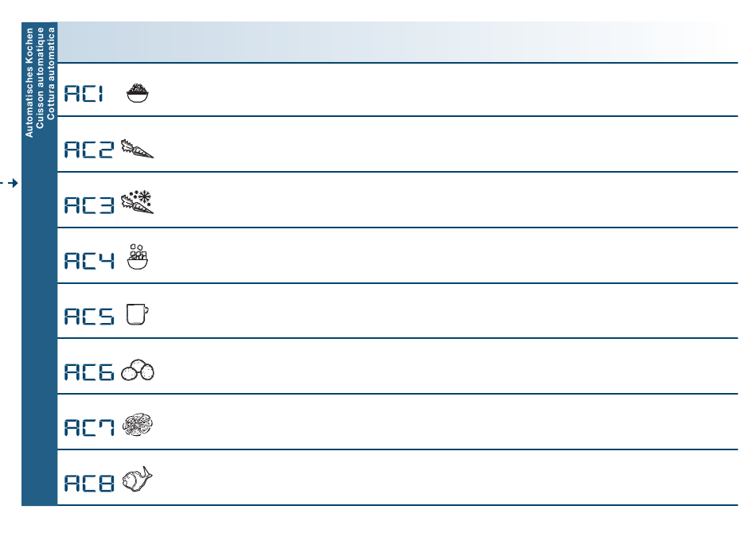Click the frozen carrot with snowflake icon
The width and height of the screenshot is (756, 533).
click(137, 202)
